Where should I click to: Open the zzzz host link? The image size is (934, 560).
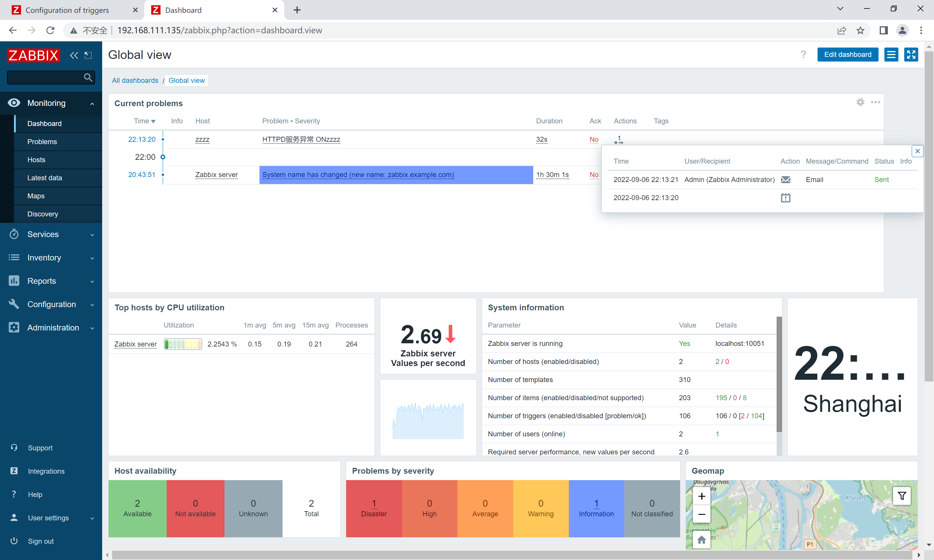[202, 140]
